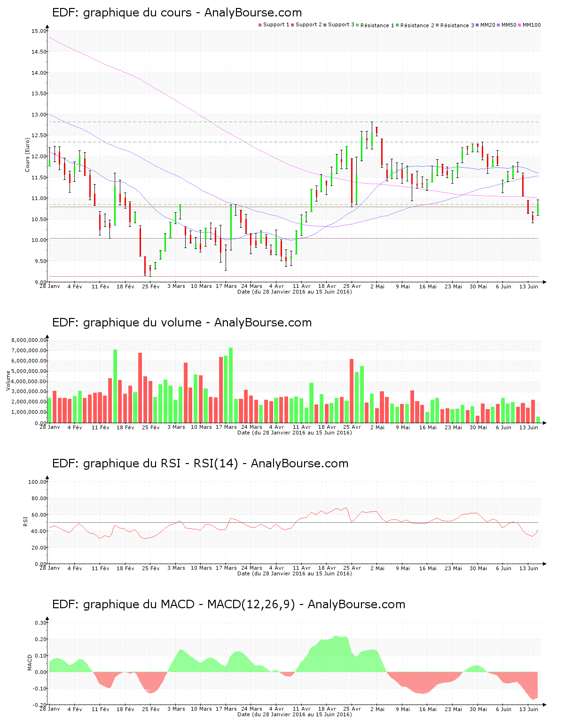Image resolution: width=564 pixels, height=728 pixels.
Task: Click the tall red volume bar at 25 Avr
Action: [x=352, y=391]
